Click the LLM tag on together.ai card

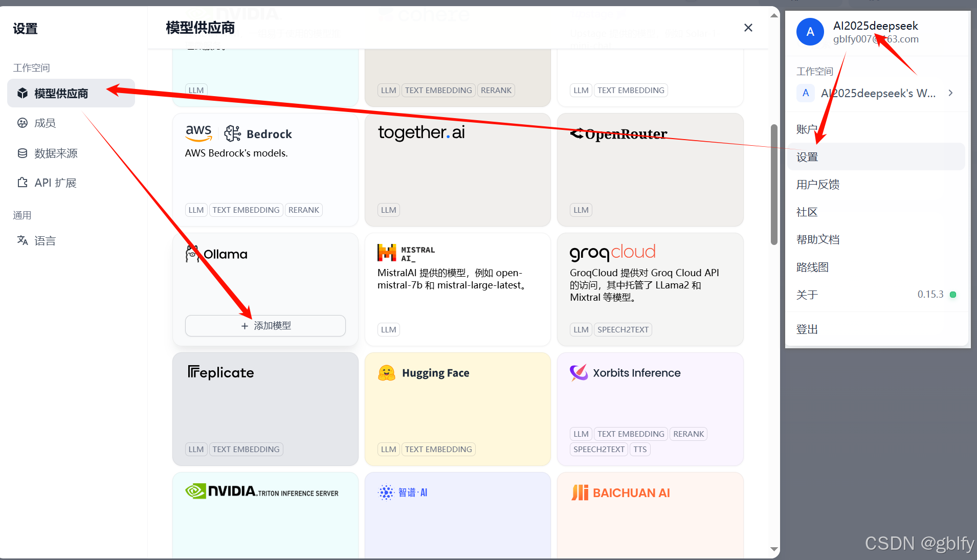[389, 210]
